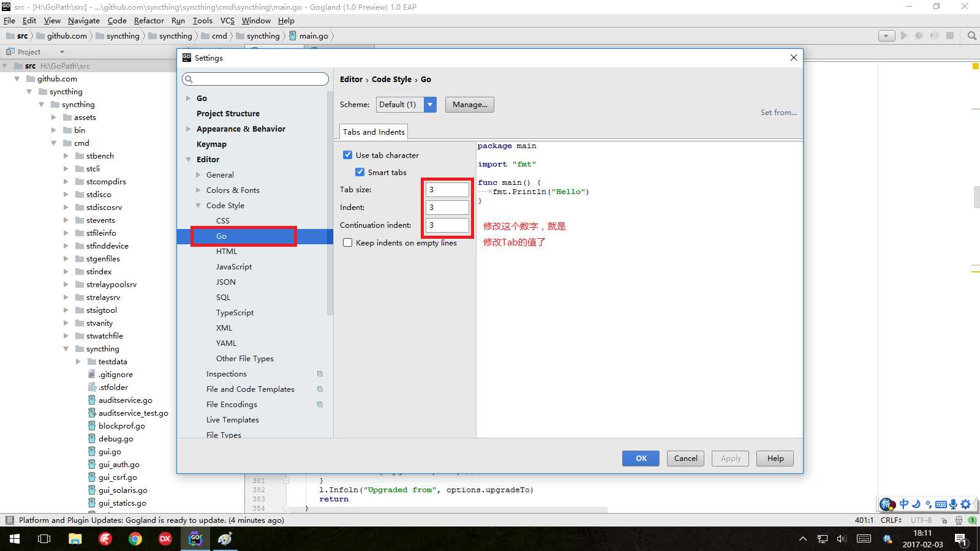Collapse the Code Style node
The width and height of the screenshot is (980, 551).
click(198, 205)
